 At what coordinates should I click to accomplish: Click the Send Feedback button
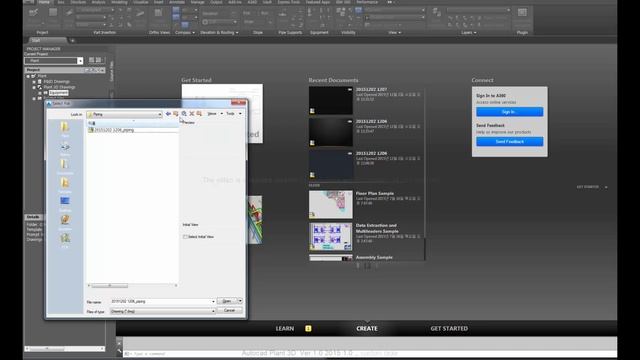[509, 142]
